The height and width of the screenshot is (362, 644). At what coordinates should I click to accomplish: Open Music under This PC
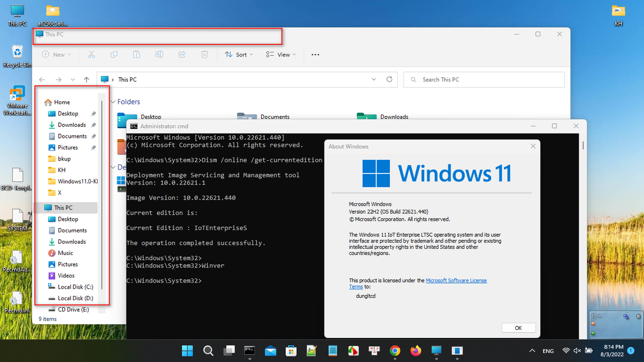tap(65, 253)
